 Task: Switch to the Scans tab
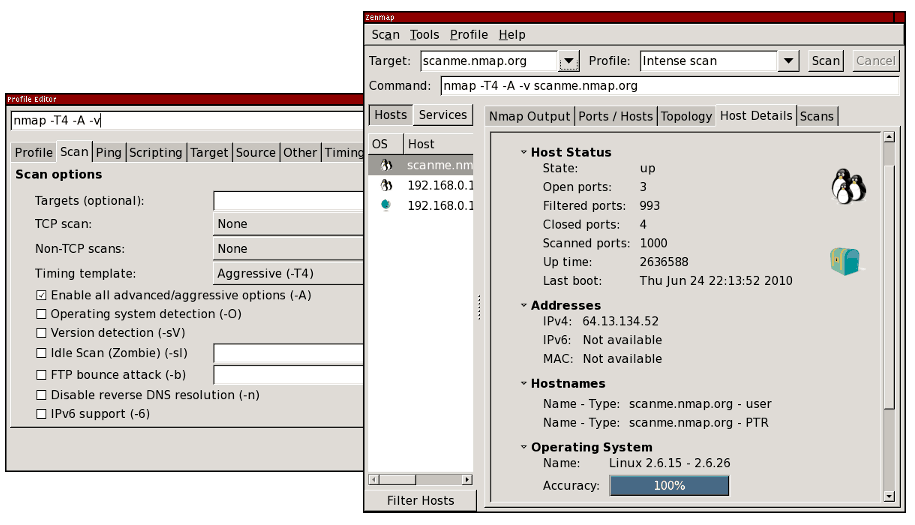[817, 116]
